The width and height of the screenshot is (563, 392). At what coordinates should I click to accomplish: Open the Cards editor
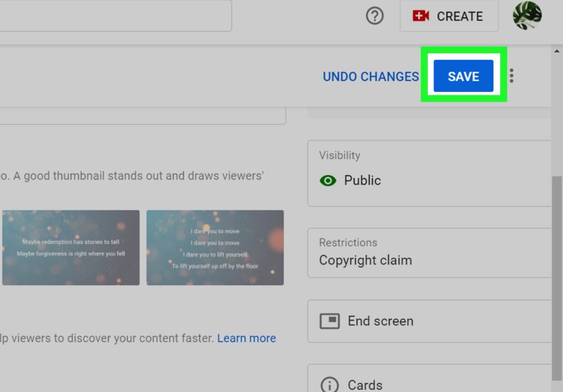[429, 378]
